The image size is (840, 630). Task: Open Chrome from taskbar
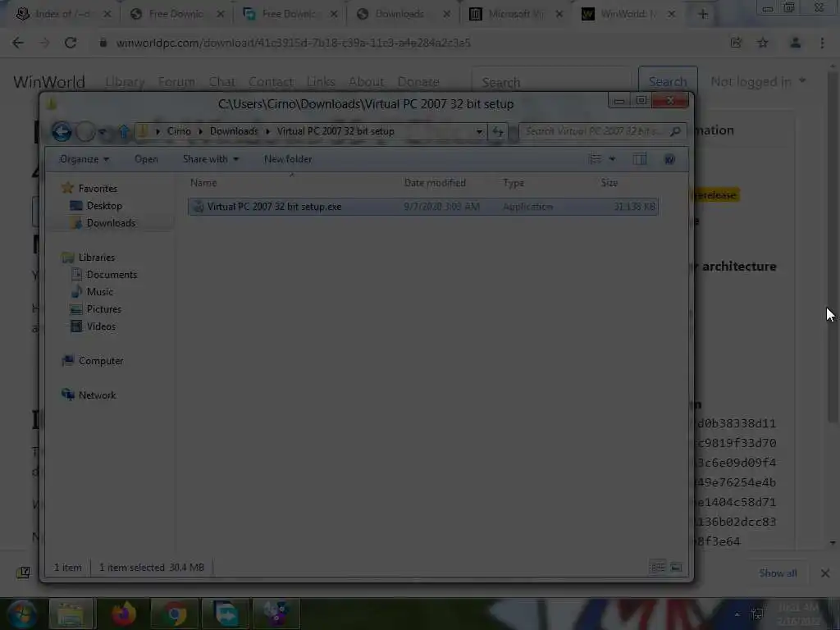pyautogui.click(x=175, y=614)
